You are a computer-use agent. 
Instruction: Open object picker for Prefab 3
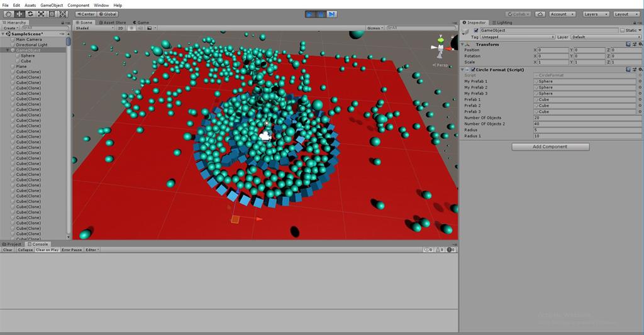click(640, 112)
